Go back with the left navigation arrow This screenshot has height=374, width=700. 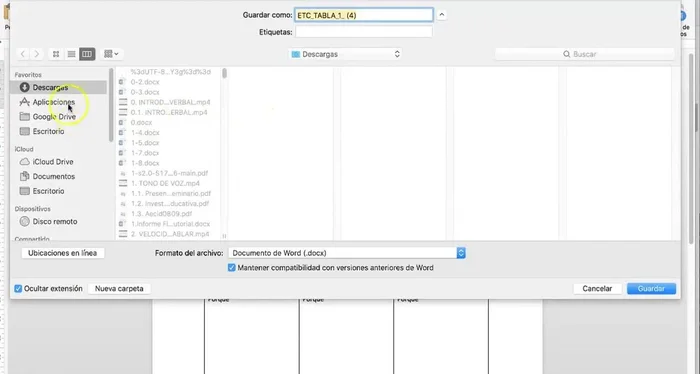coord(23,54)
